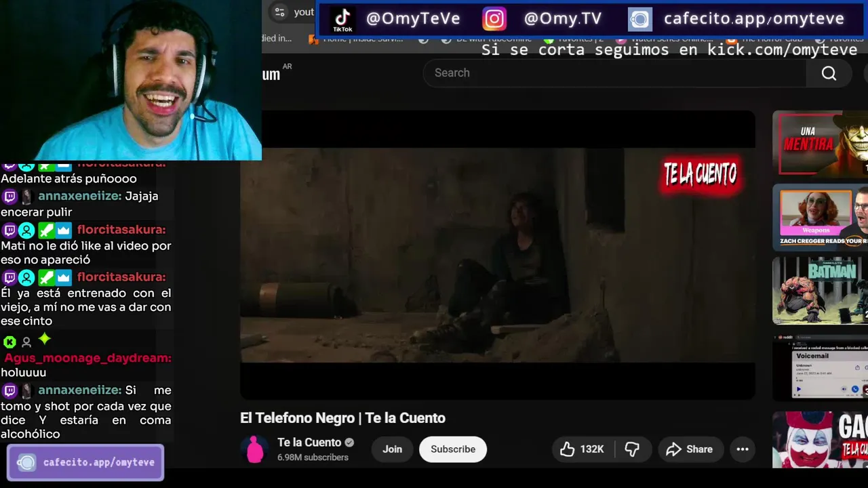The width and height of the screenshot is (868, 488).
Task: Click the Instagram logo in overlay banner
Action: [x=494, y=19]
